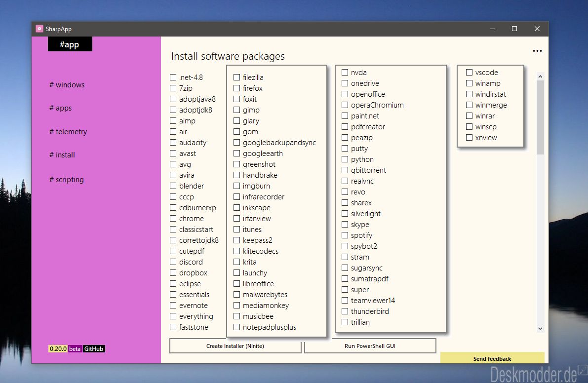
Task: Open the GitHub link
Action: coord(93,349)
